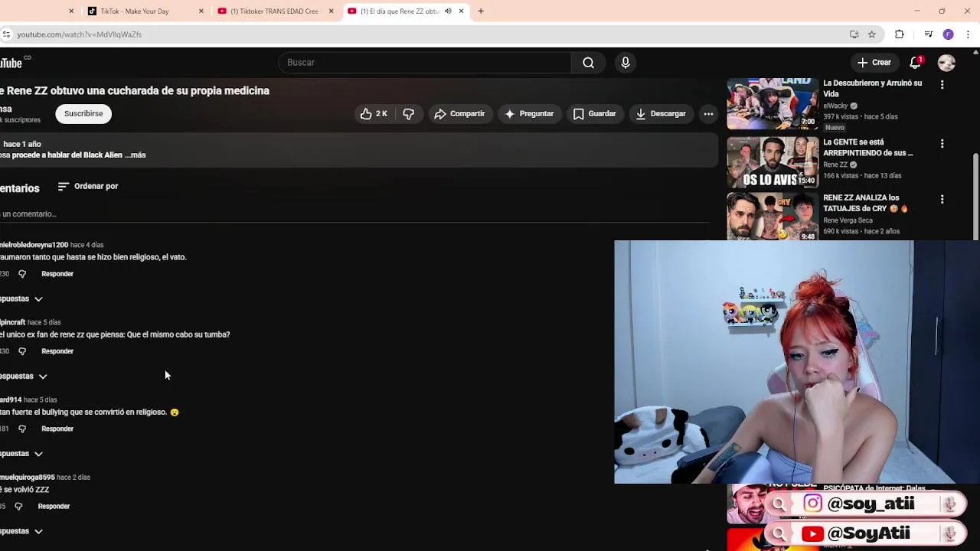Click the search magnifier button

588,63
